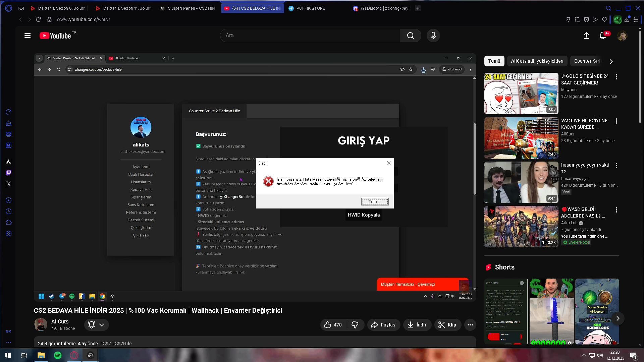This screenshot has height=362, width=644.
Task: Open the YouTube account avatar menu
Action: pos(622,36)
